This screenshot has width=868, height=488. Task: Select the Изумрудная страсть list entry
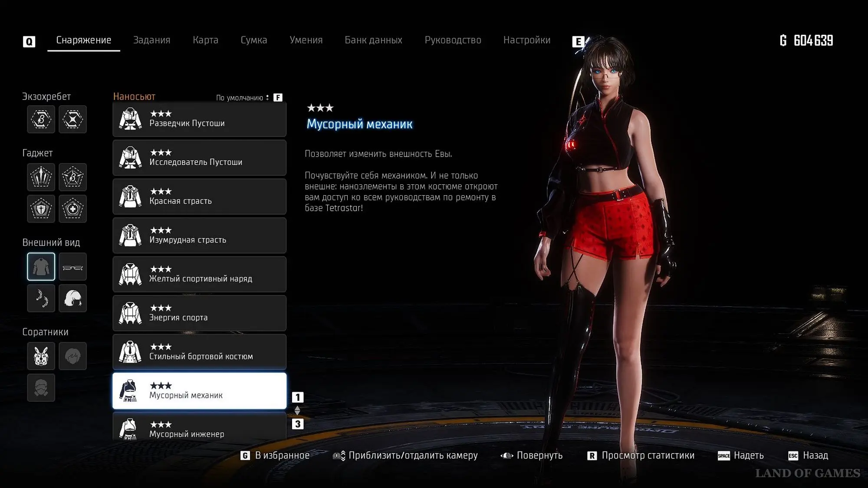[199, 236]
